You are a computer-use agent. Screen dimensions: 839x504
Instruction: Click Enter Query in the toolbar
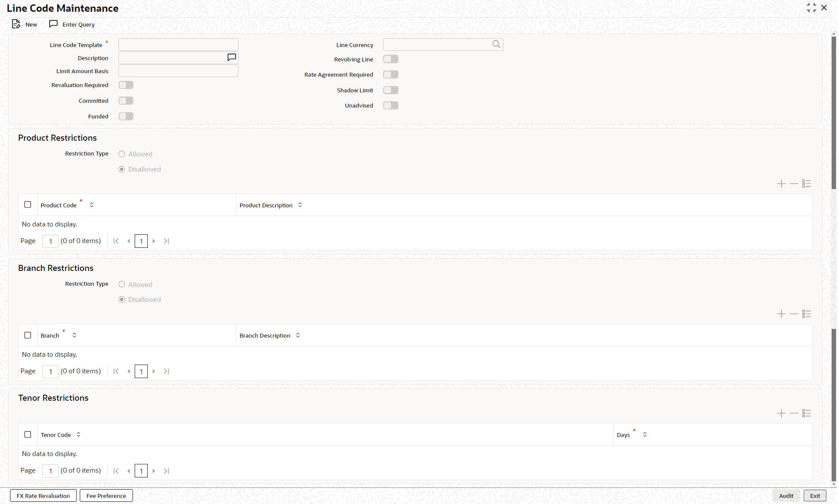click(x=72, y=24)
